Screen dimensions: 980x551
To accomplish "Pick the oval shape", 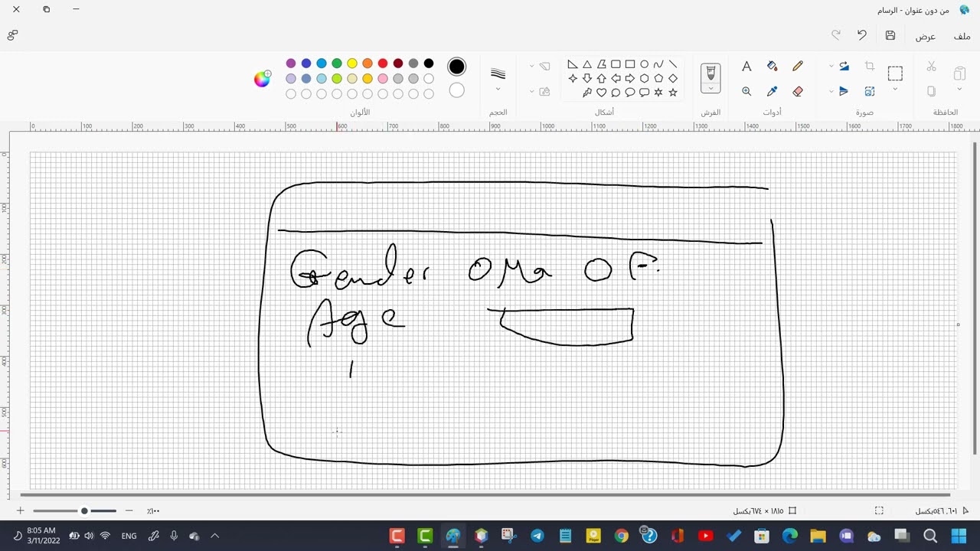I will 644,64.
